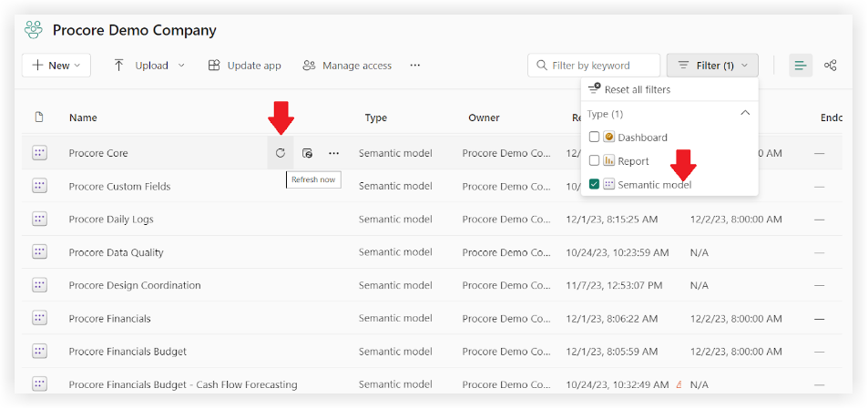Screen dimensions: 868x409
Task: Open Procore Financials Budget - Cash Flow Forecasting
Action: 183,384
